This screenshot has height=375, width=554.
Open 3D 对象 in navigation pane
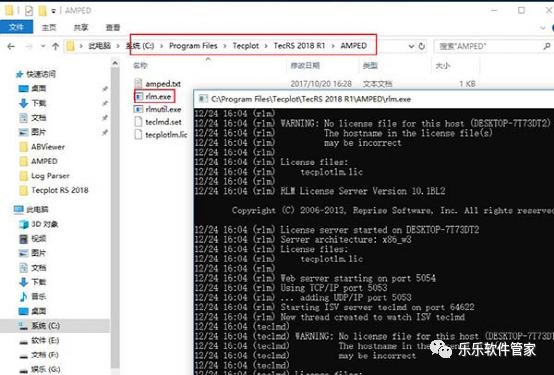click(x=45, y=224)
